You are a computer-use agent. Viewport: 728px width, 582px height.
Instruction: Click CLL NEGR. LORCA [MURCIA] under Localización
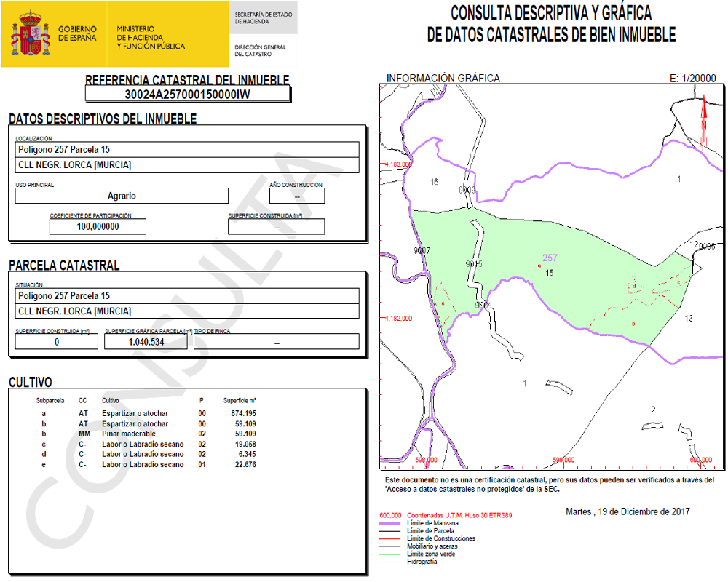(187, 165)
